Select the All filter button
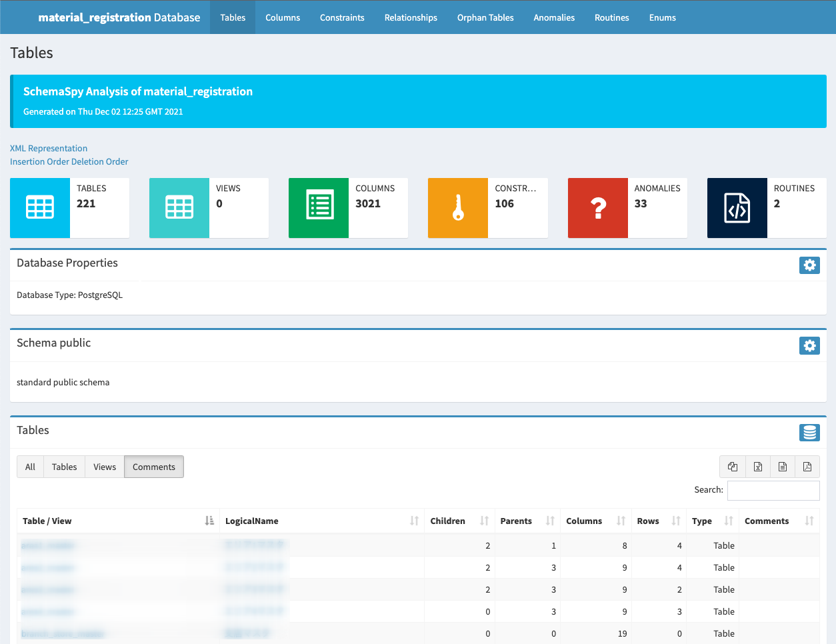The image size is (836, 644). pos(30,467)
